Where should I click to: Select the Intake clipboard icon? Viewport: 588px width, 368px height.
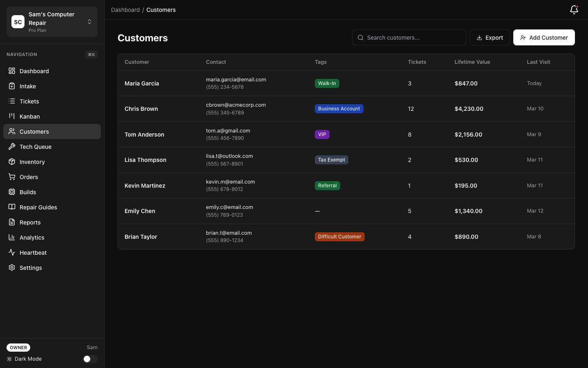[12, 86]
